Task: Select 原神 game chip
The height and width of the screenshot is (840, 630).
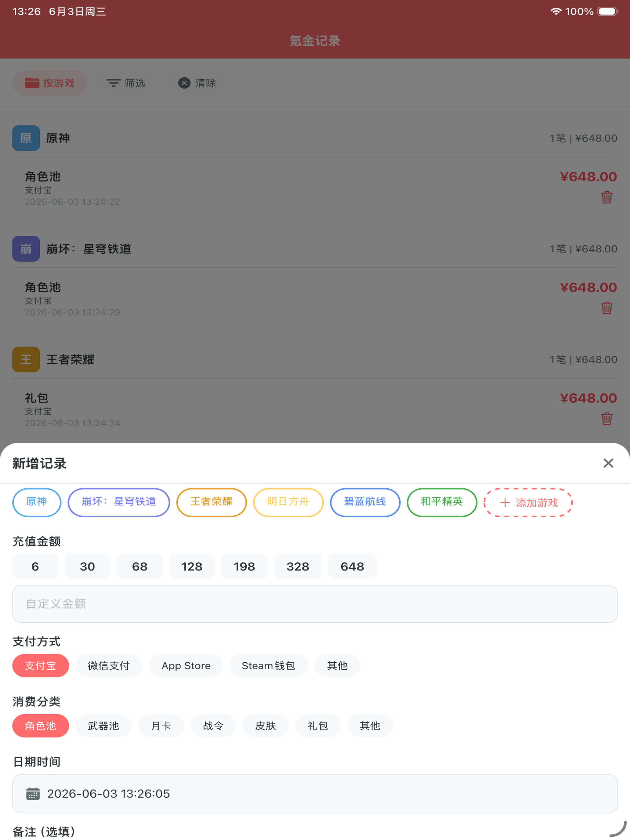Action: 37,502
